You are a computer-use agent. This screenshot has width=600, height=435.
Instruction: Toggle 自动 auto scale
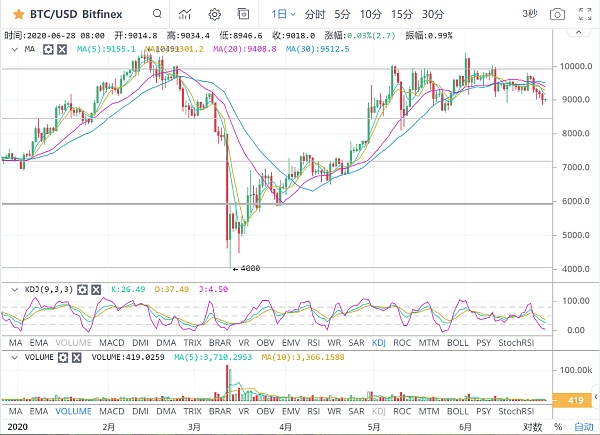point(583,427)
